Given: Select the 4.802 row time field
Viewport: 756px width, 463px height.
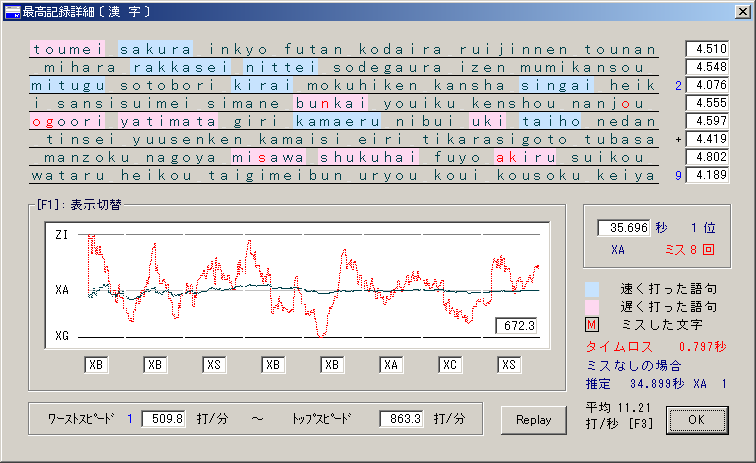Looking at the screenshot, I should (x=707, y=157).
